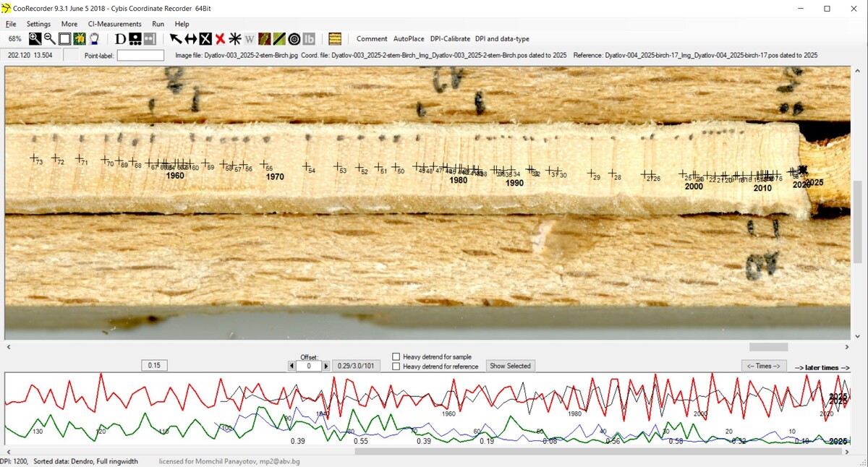Click the large D toolbar icon

click(120, 38)
